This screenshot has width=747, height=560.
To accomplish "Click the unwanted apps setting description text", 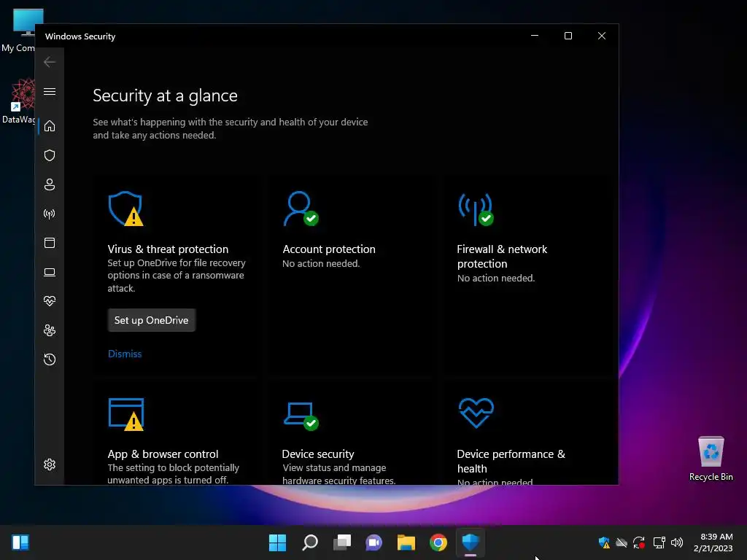I will coord(174,474).
